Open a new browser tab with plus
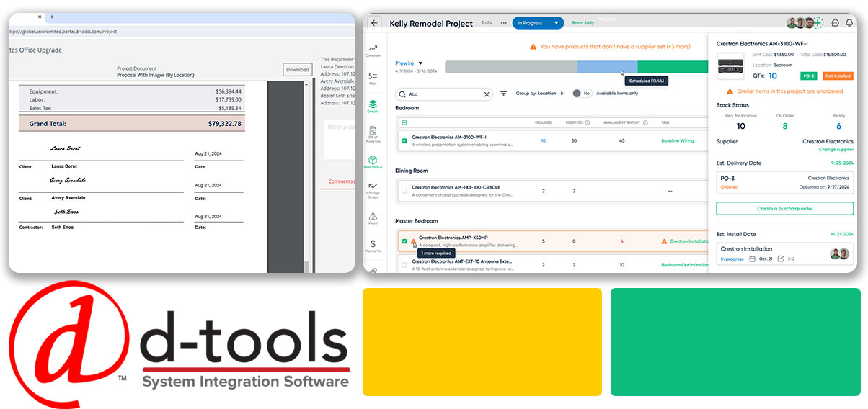This screenshot has width=868, height=409. tap(52, 17)
